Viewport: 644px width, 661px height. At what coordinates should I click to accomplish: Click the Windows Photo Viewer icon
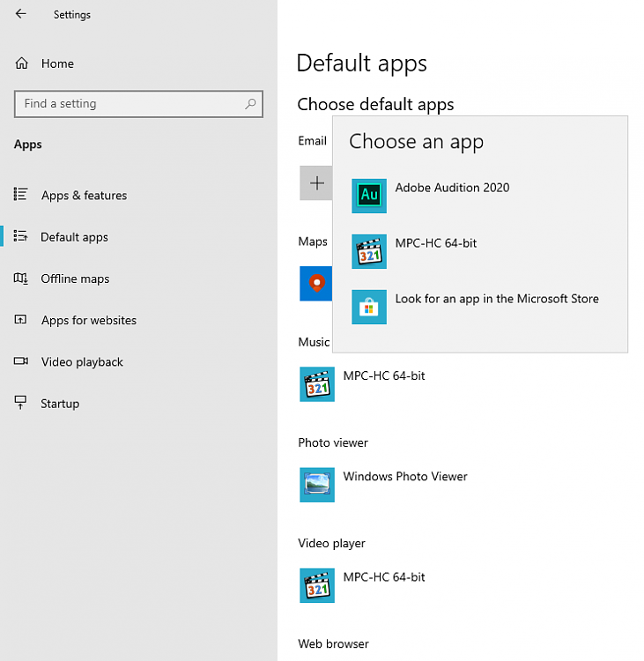coord(317,485)
